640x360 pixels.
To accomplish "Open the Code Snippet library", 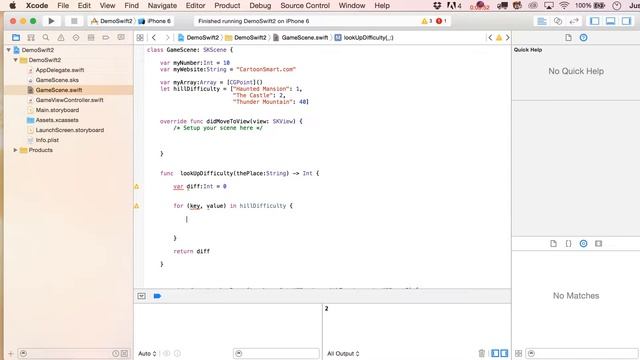I will (568, 244).
